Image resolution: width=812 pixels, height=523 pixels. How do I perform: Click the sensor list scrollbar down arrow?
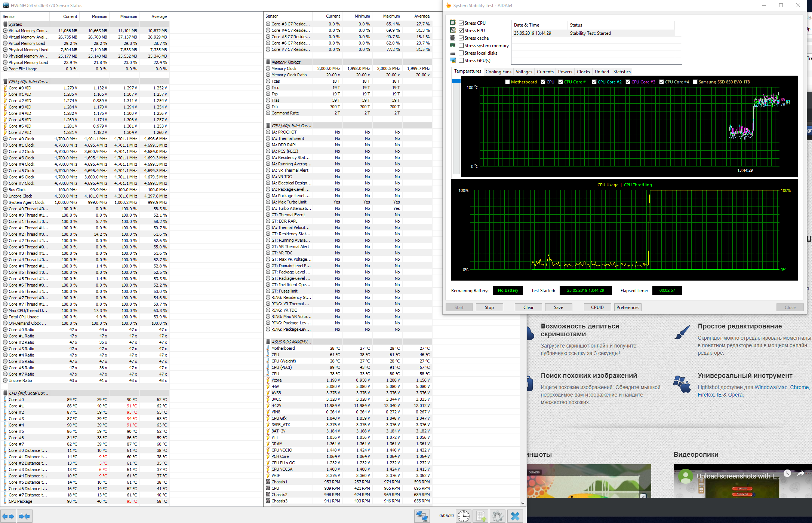click(x=523, y=503)
